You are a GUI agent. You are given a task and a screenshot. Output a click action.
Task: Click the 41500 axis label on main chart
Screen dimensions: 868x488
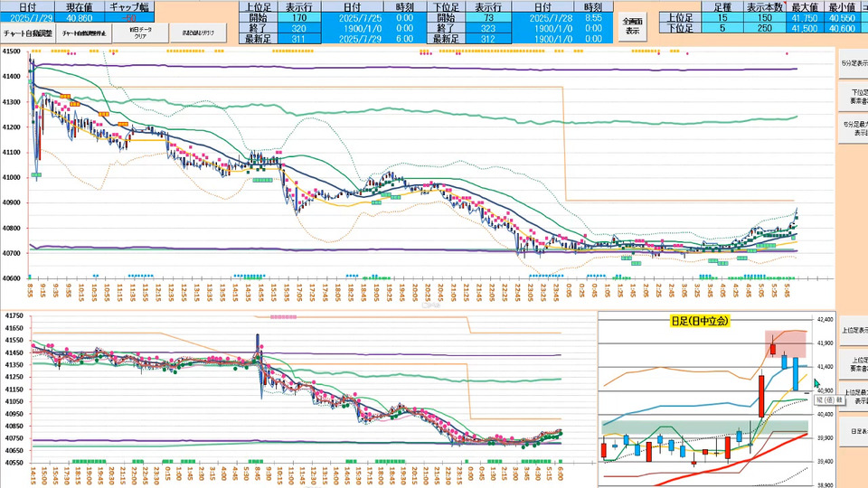click(x=11, y=52)
